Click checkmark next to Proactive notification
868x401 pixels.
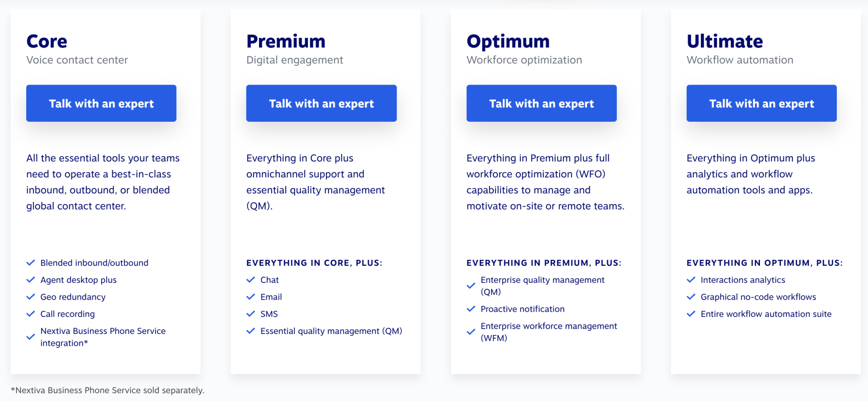[471, 309]
